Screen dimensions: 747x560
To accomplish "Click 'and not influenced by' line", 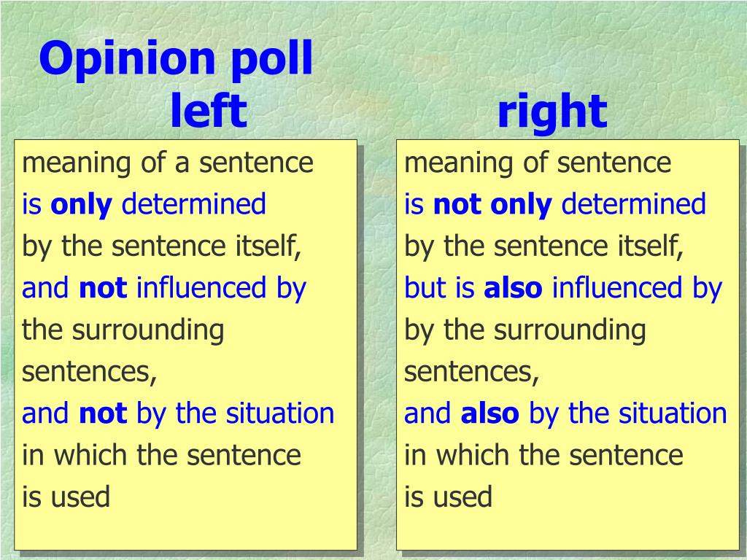I will [164, 289].
